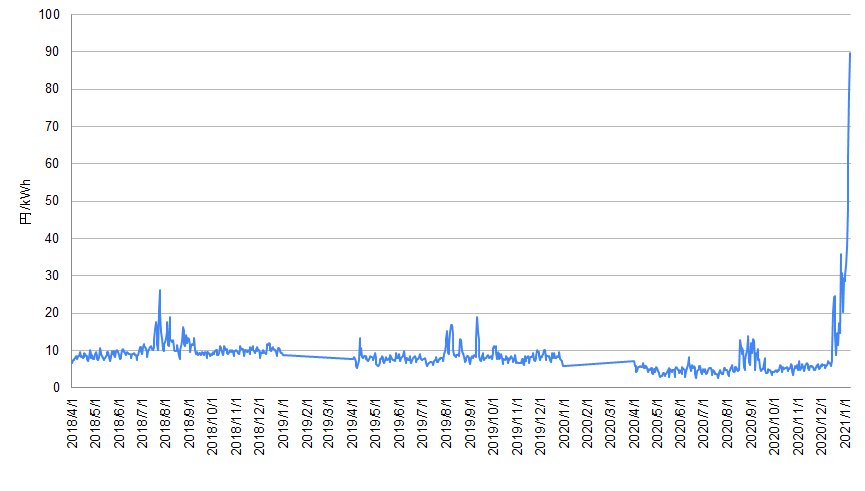This screenshot has height=491, width=865.
Task: Select the 2020/8/1 date label
Action: [727, 423]
